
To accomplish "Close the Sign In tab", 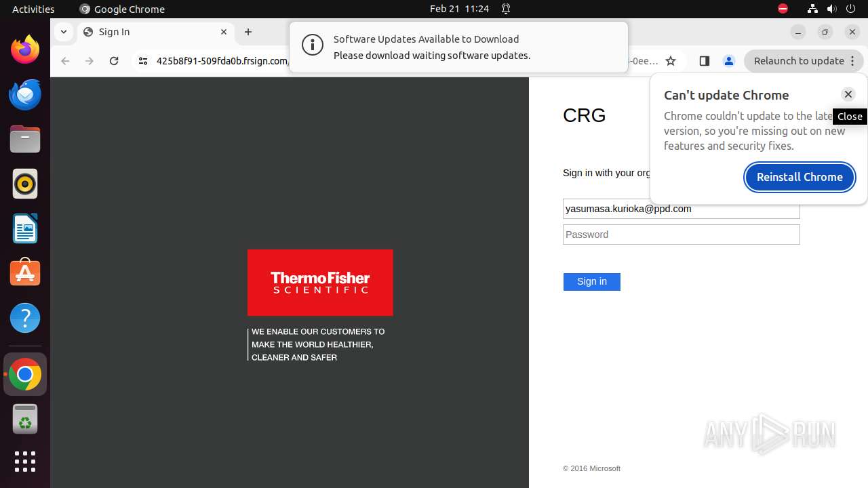I will [224, 32].
